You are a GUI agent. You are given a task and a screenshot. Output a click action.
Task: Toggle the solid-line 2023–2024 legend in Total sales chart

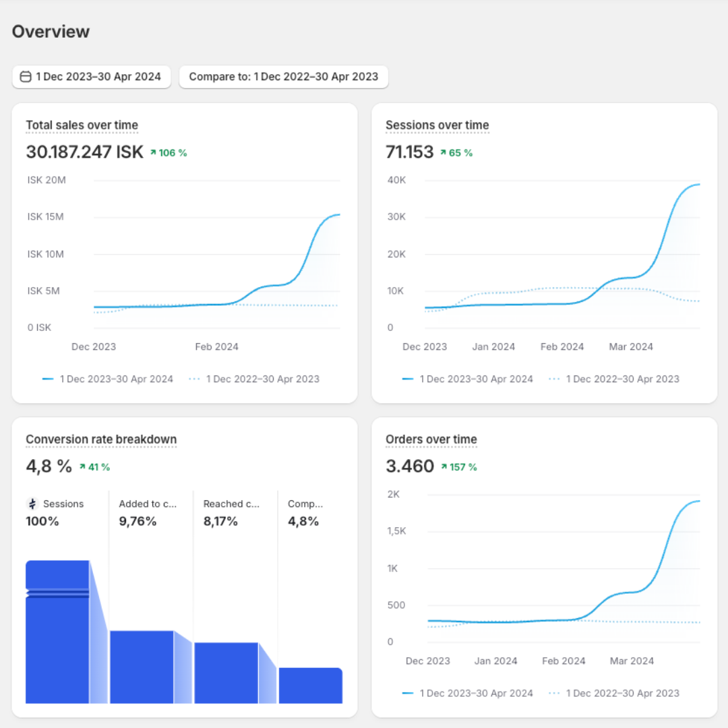(107, 379)
